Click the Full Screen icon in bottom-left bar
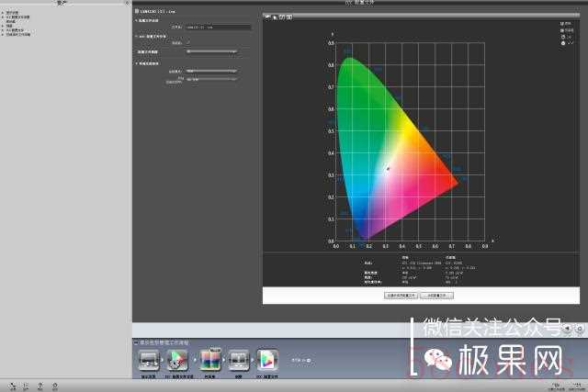Image resolution: width=588 pixels, height=392 pixels. coord(12,386)
